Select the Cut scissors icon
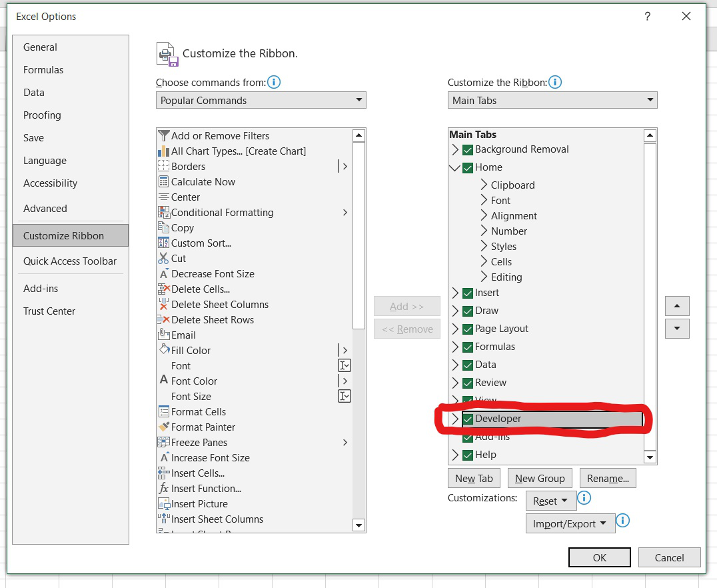 tap(164, 259)
